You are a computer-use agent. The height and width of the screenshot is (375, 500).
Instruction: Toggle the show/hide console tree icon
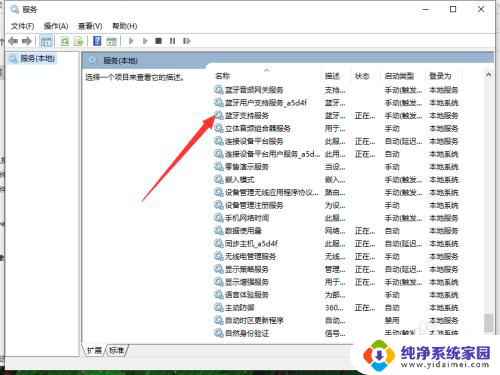tap(46, 41)
